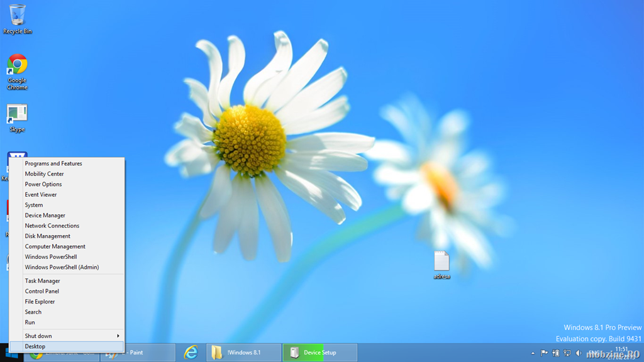
Task: Open the Recycle Bin desktop icon
Action: pos(17,19)
